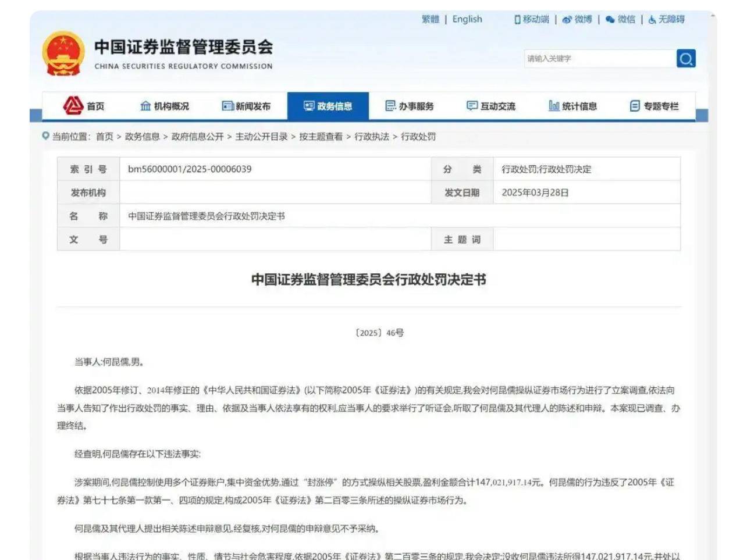747x560 pixels.
Task: Click 主动公开目录 in the breadcrumb
Action: pyautogui.click(x=262, y=136)
